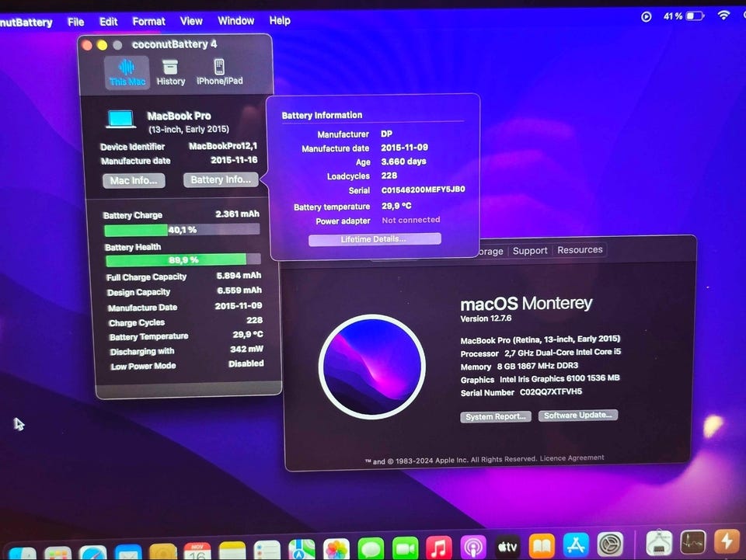
Task: Open Lifetime Details... in Battery Information
Action: pyautogui.click(x=375, y=239)
